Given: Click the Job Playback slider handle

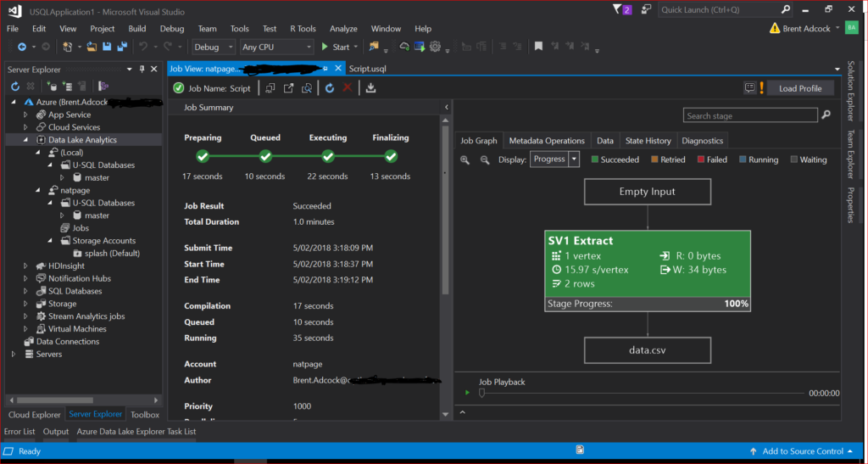Looking at the screenshot, I should point(481,393).
